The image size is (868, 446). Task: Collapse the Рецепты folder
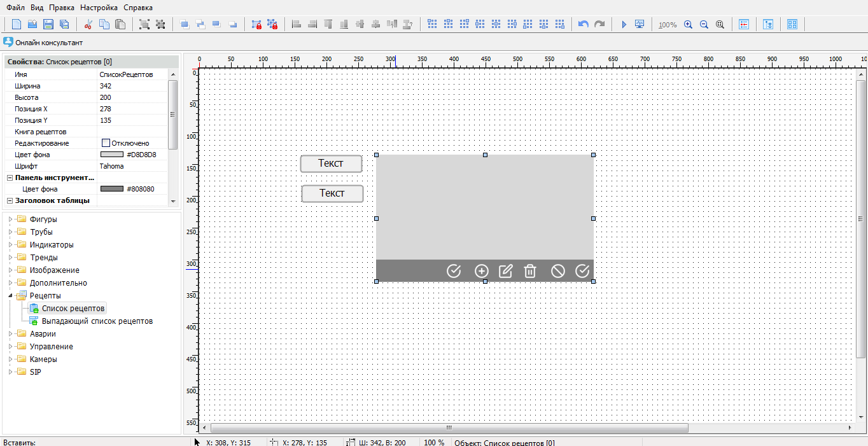pyautogui.click(x=10, y=296)
